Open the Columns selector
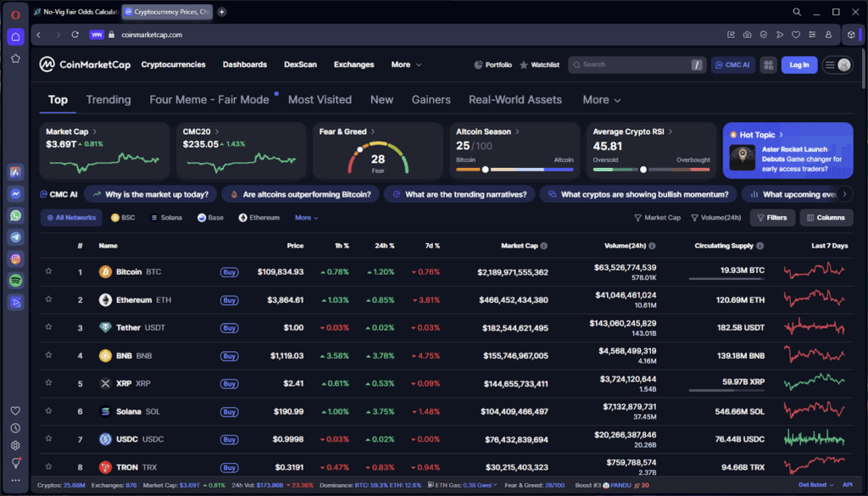Viewport: 868px width, 496px height. (x=826, y=218)
